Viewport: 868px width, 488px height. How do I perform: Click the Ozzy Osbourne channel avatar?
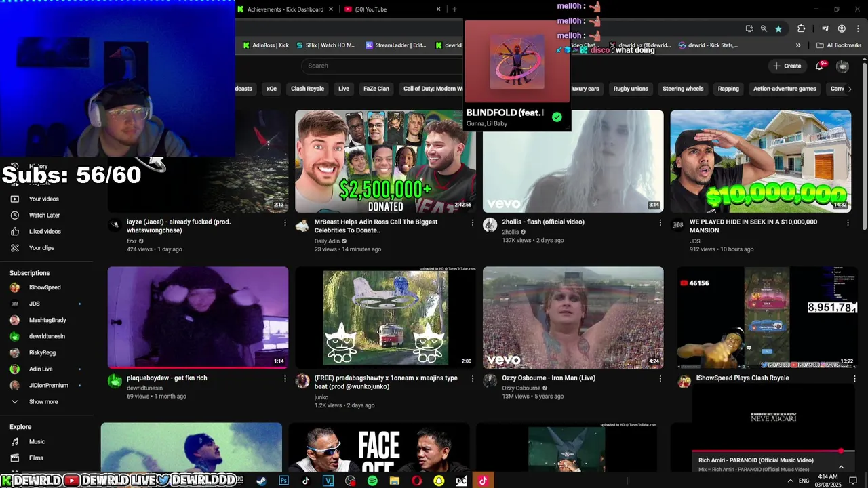[x=490, y=381]
